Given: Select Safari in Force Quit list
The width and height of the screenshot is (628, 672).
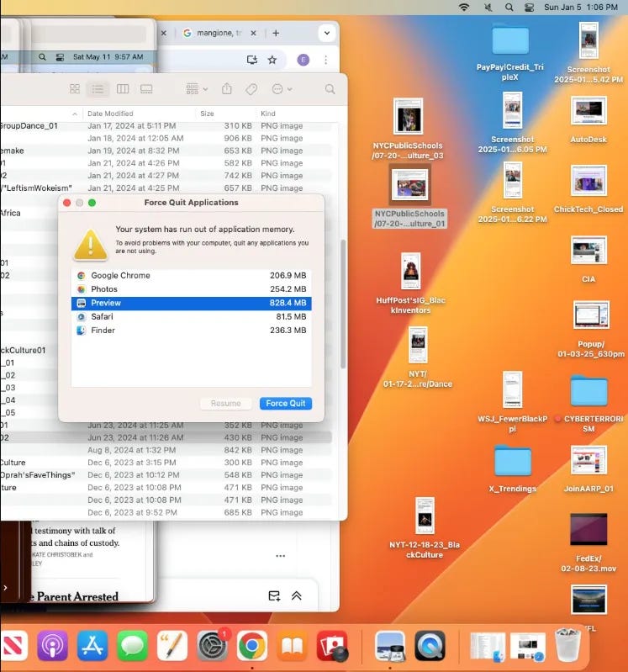Looking at the screenshot, I should (191, 317).
